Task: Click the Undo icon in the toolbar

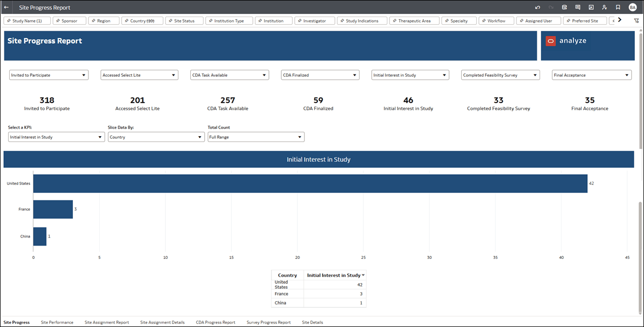Action: coord(537,7)
